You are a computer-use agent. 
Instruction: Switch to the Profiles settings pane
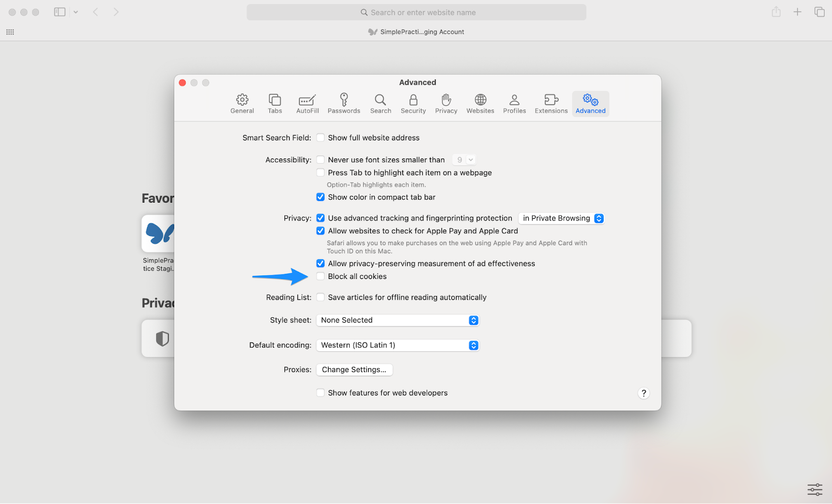(514, 103)
